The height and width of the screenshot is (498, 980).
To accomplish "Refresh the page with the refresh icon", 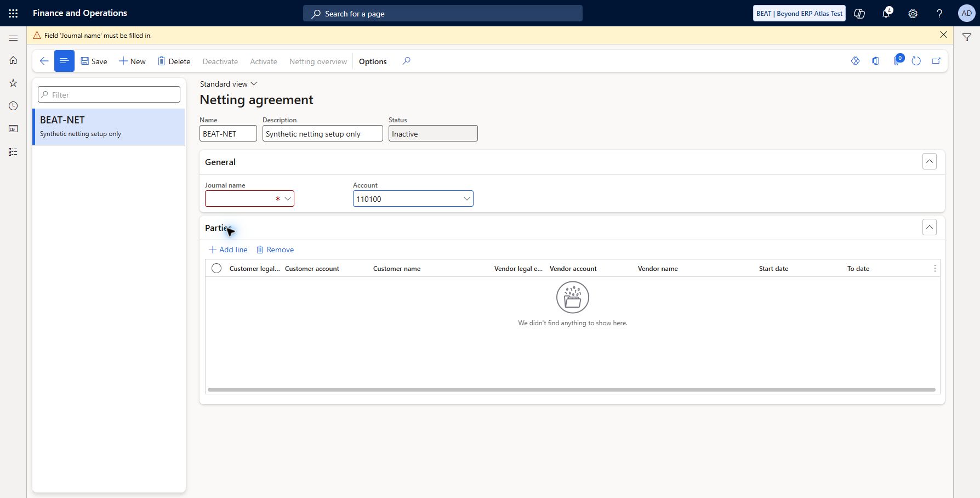I will [916, 61].
